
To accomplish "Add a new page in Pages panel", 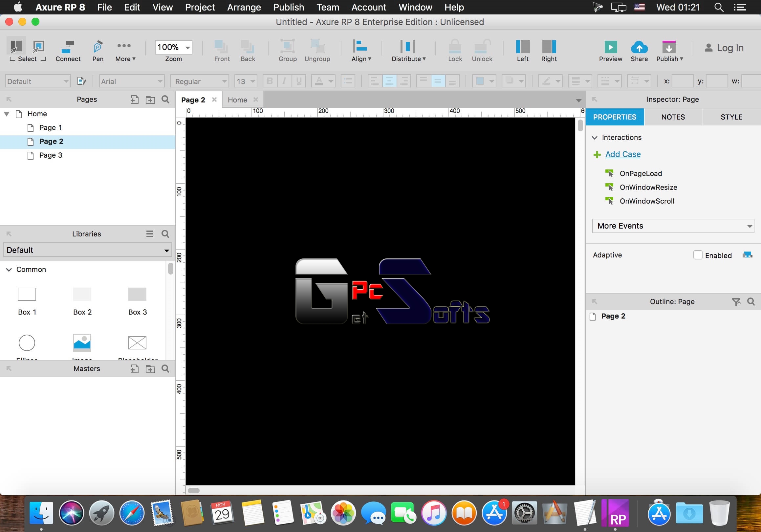I will [134, 100].
